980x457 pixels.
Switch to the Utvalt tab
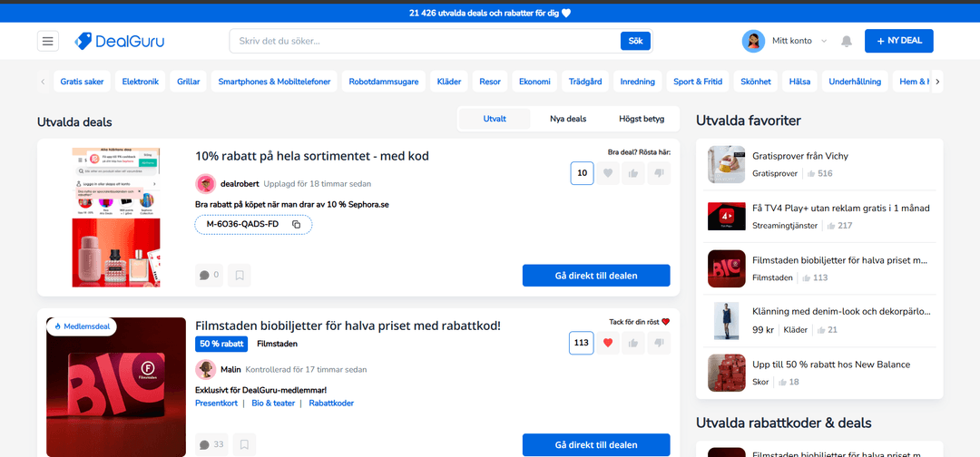(x=495, y=119)
